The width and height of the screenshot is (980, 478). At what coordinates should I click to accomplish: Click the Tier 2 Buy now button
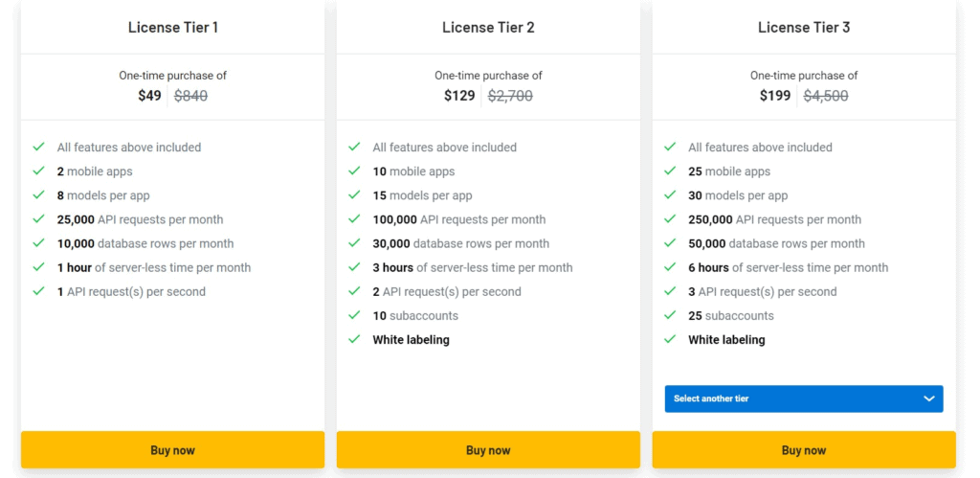(488, 450)
